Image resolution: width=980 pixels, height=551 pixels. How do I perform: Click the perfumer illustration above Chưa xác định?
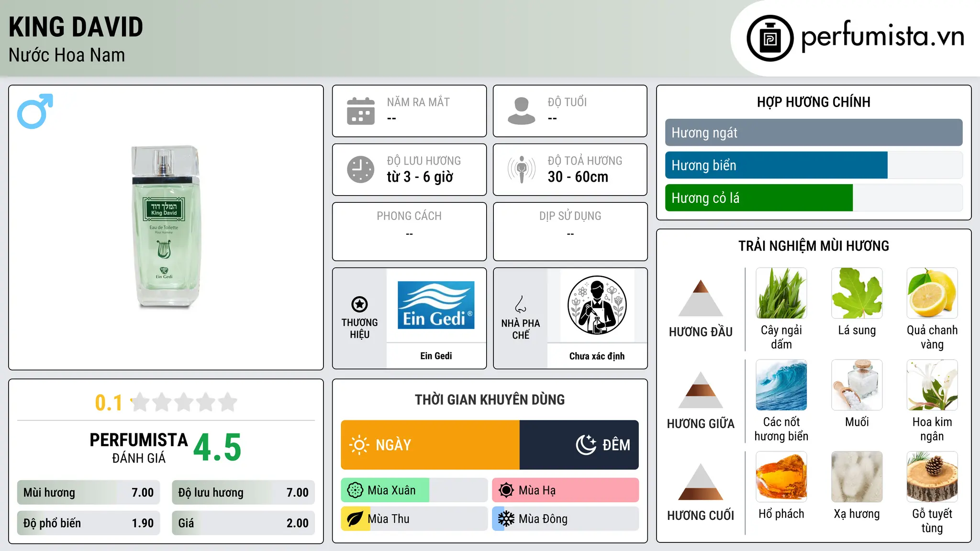(x=597, y=305)
